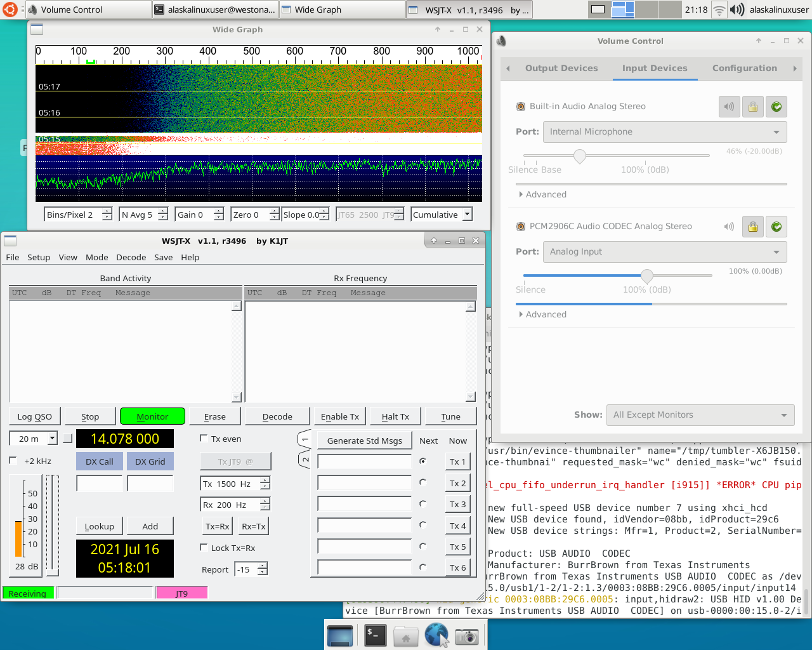Click the Enable Tx button
Image resolution: width=812 pixels, height=650 pixels.
[x=339, y=416]
